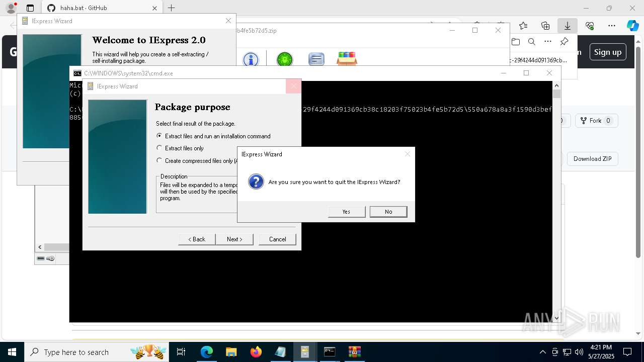The height and width of the screenshot is (362, 644).
Task: Open a new browser tab
Action: (171, 8)
